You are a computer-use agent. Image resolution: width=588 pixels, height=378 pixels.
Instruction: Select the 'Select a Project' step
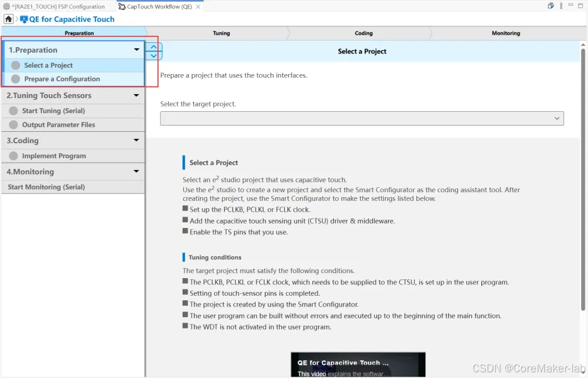[x=74, y=65]
